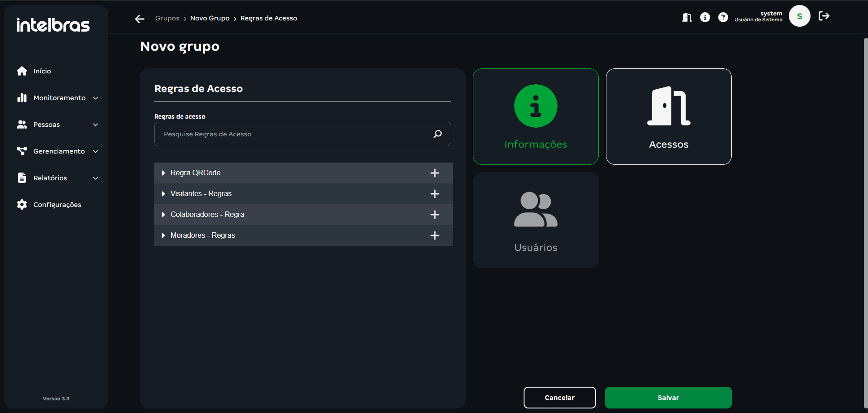Switch to the Informações tab card

pos(535,116)
